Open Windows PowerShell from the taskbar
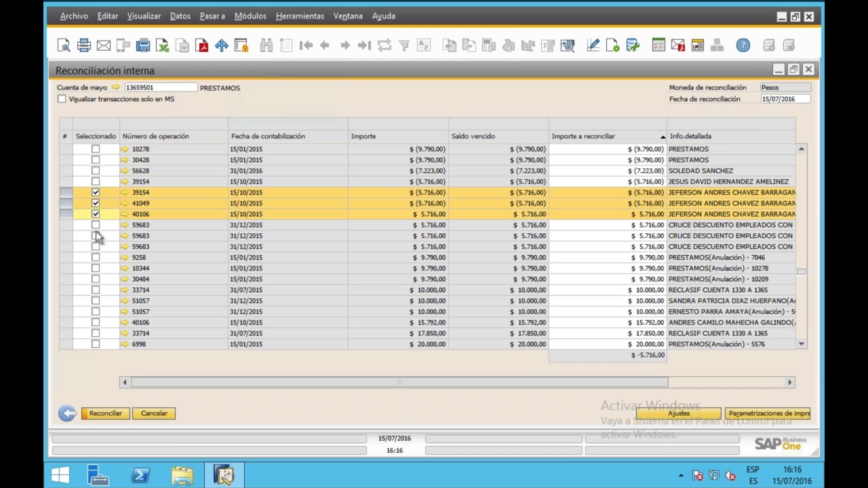Viewport: 868px width, 488px height. tap(140, 475)
